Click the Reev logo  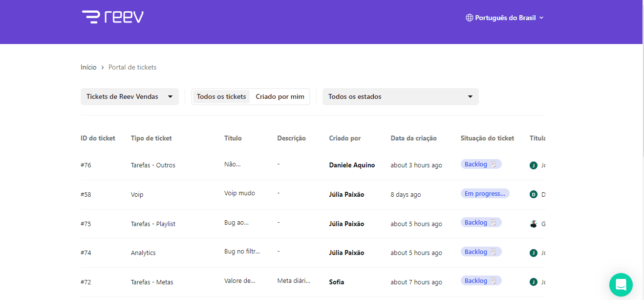point(113,17)
